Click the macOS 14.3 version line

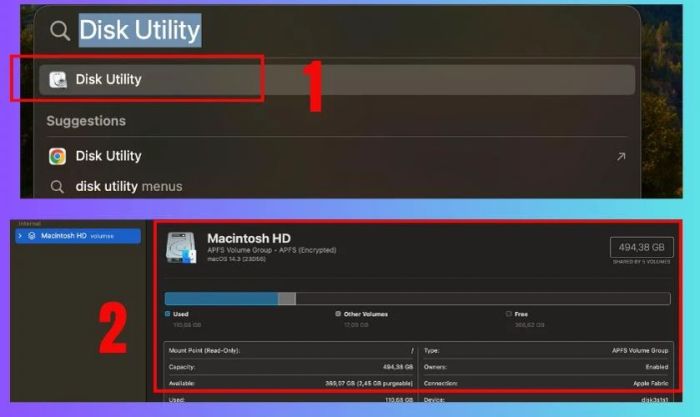coord(237,259)
